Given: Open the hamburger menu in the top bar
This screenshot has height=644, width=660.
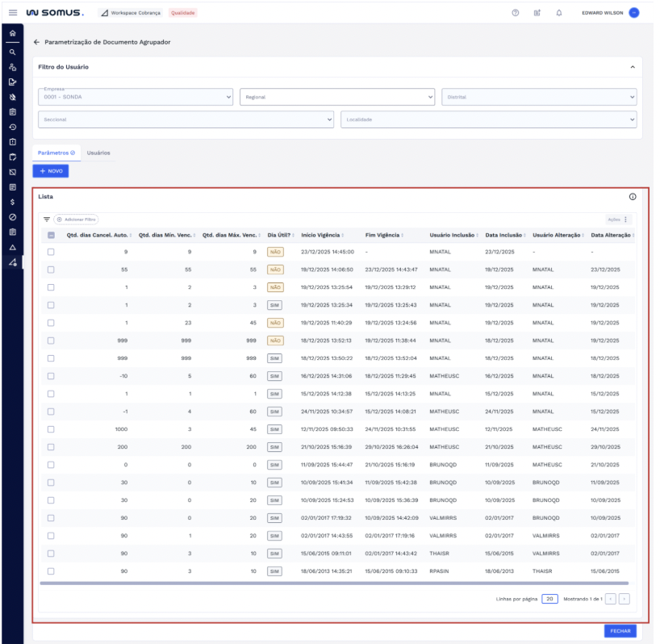Looking at the screenshot, I should click(x=12, y=13).
